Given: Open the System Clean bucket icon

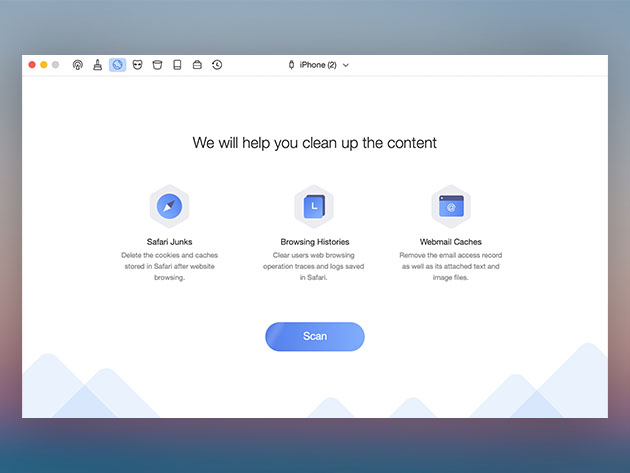Looking at the screenshot, I should click(157, 65).
